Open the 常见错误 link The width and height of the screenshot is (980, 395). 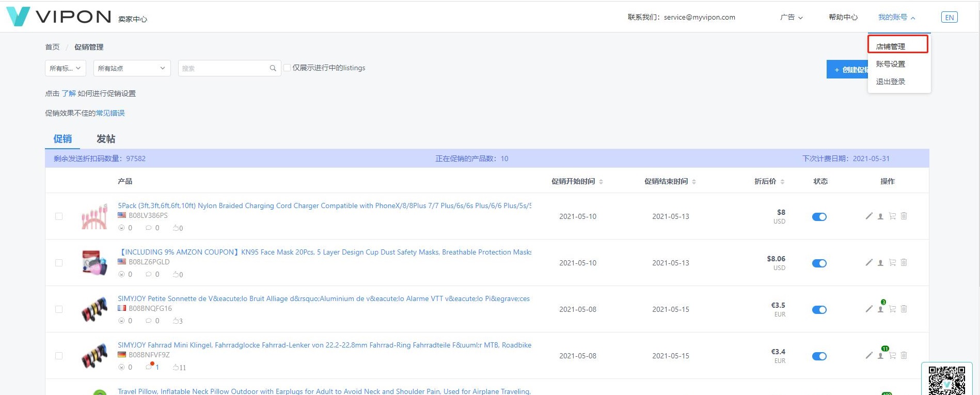(110, 113)
